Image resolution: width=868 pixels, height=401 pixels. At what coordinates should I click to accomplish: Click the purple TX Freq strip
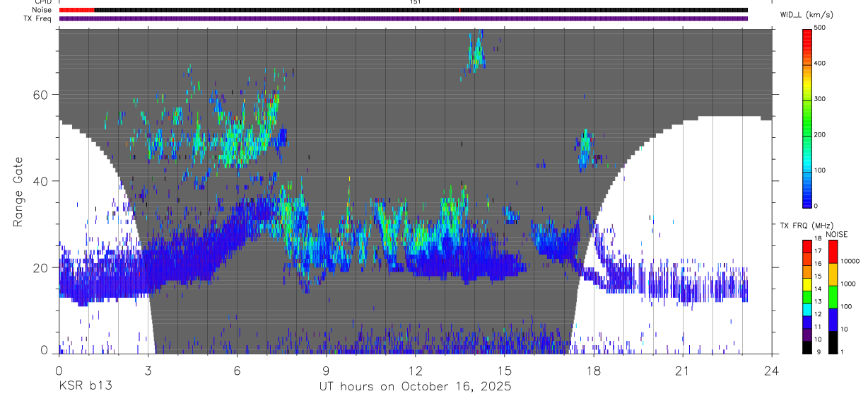click(404, 18)
